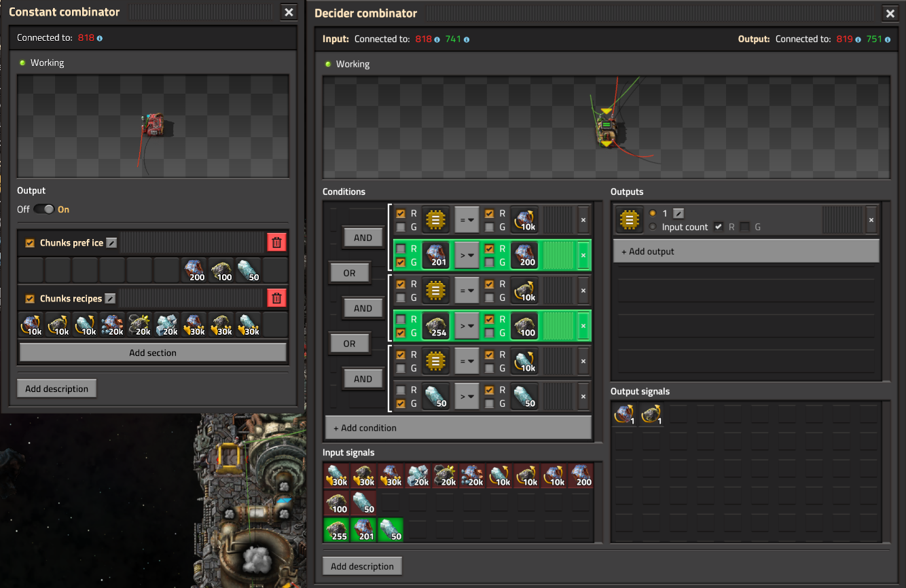Toggle green wire checkbox beside the 100 comparison signal

pos(489,333)
